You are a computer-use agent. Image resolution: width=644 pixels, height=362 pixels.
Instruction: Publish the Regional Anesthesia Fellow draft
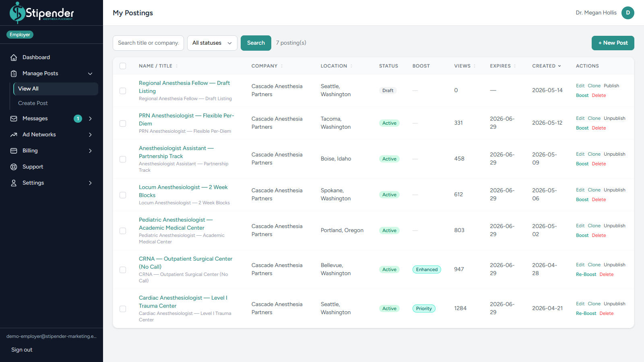coord(611,86)
